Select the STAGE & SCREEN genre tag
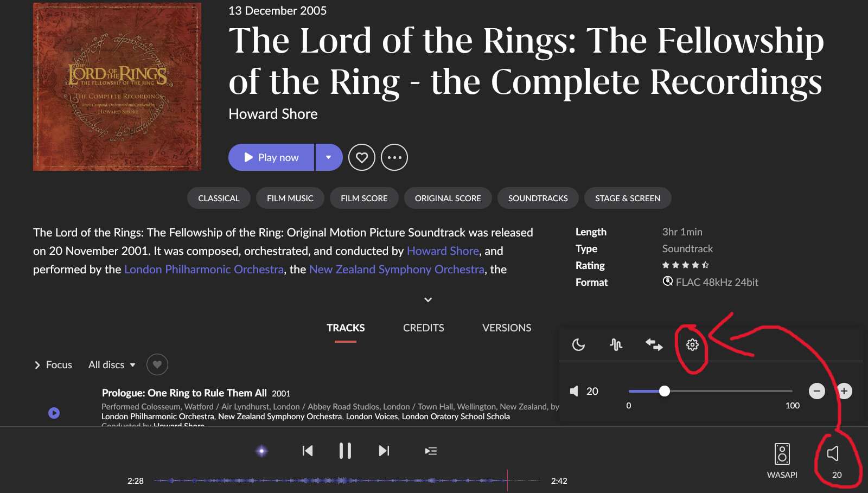The width and height of the screenshot is (868, 493). point(628,198)
